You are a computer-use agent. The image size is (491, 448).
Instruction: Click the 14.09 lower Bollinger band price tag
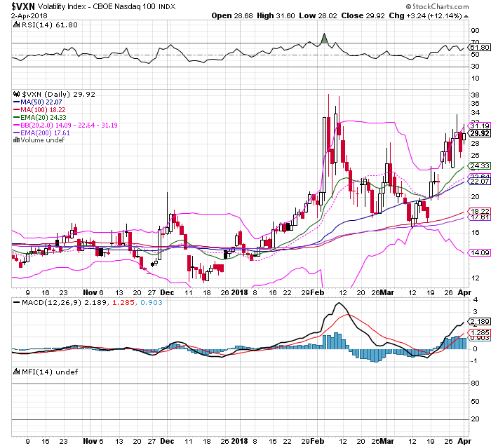[x=479, y=252]
